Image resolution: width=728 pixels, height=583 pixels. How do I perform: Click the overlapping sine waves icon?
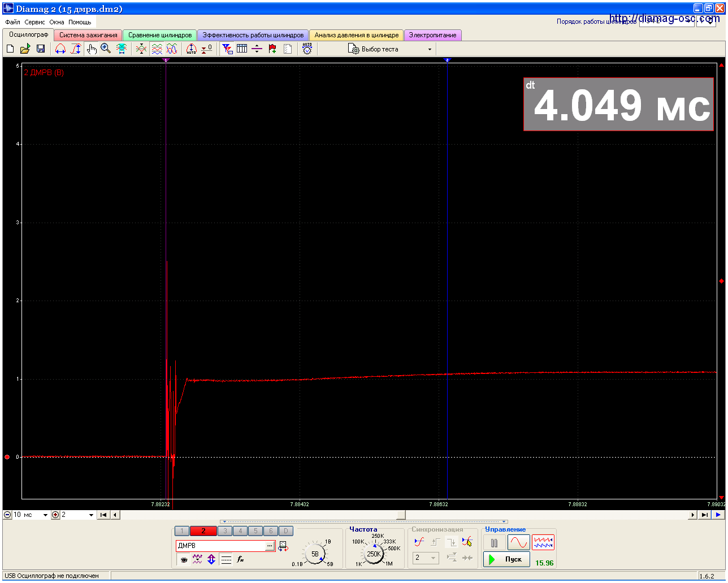(172, 49)
